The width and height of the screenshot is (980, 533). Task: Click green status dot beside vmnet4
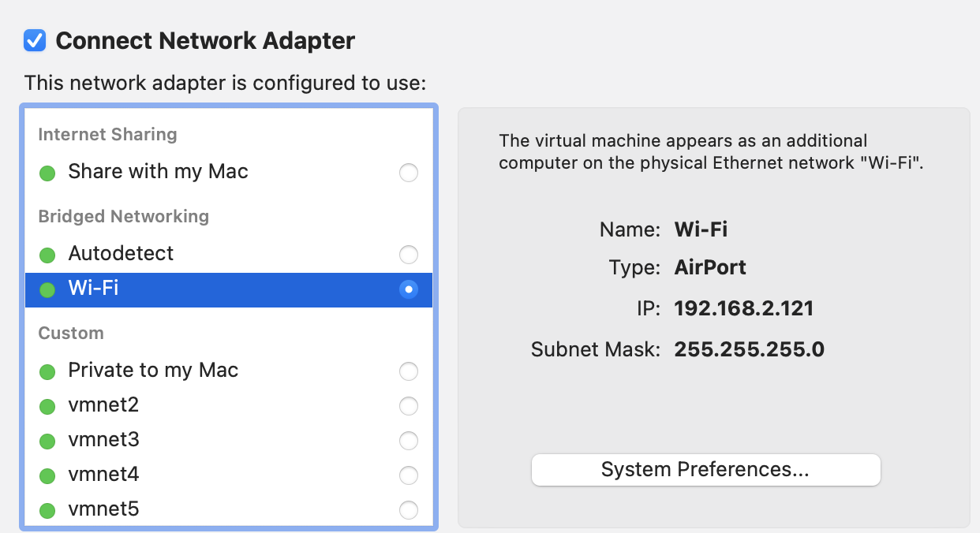47,475
